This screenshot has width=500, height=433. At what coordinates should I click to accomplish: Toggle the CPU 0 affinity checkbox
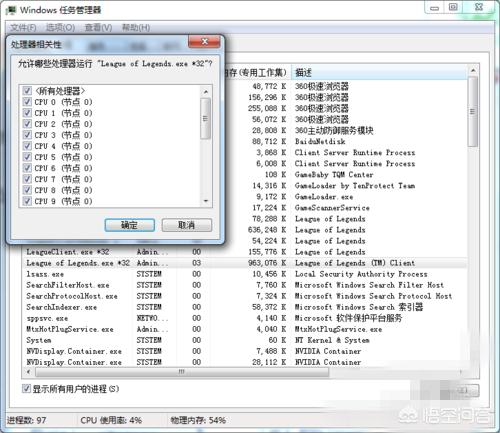click(x=27, y=102)
